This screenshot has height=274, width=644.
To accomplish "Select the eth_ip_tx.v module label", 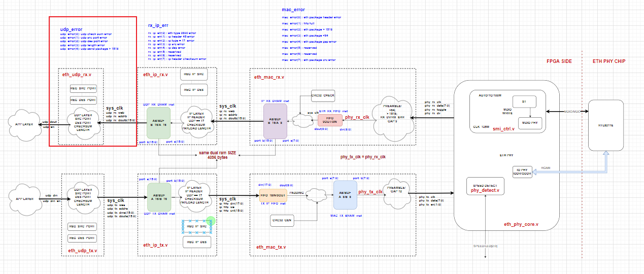I will click(155, 245).
